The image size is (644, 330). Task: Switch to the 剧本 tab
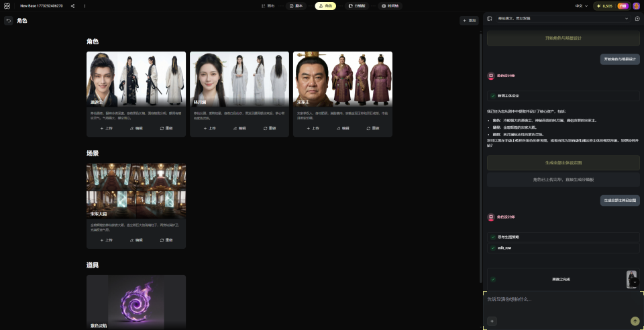[x=296, y=5]
